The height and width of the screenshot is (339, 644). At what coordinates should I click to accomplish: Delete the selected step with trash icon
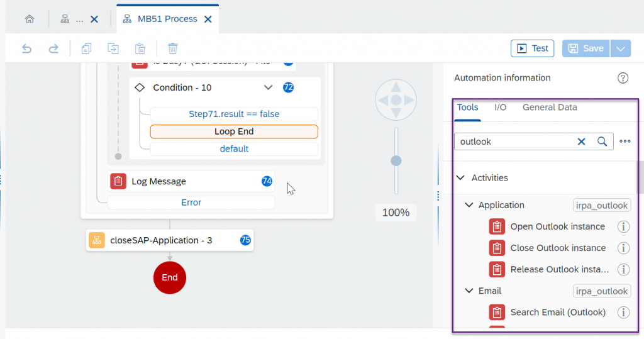click(x=172, y=48)
